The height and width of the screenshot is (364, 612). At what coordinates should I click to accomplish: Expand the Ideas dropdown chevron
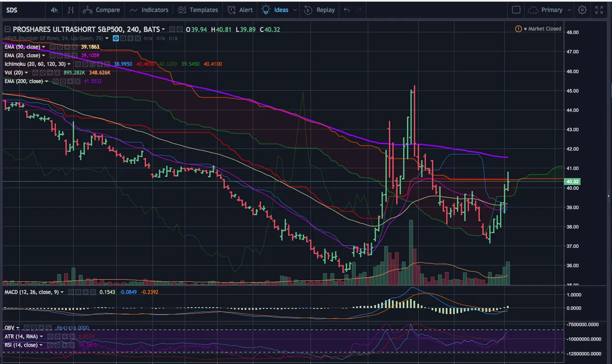tap(295, 10)
